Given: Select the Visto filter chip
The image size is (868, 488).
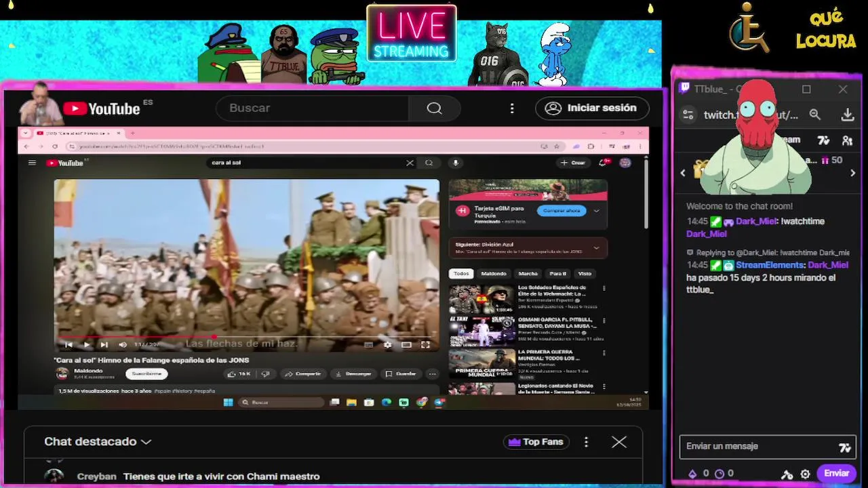Looking at the screenshot, I should pos(585,274).
